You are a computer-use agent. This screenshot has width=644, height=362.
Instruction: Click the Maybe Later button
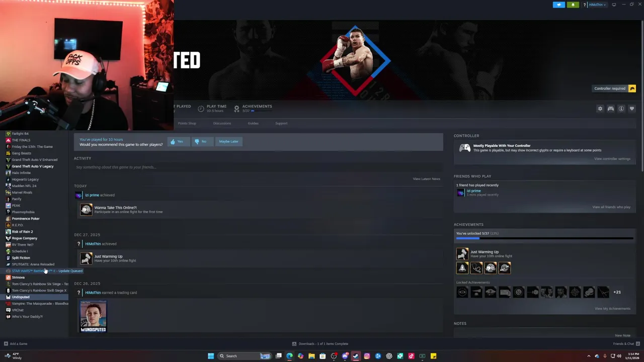(x=228, y=142)
